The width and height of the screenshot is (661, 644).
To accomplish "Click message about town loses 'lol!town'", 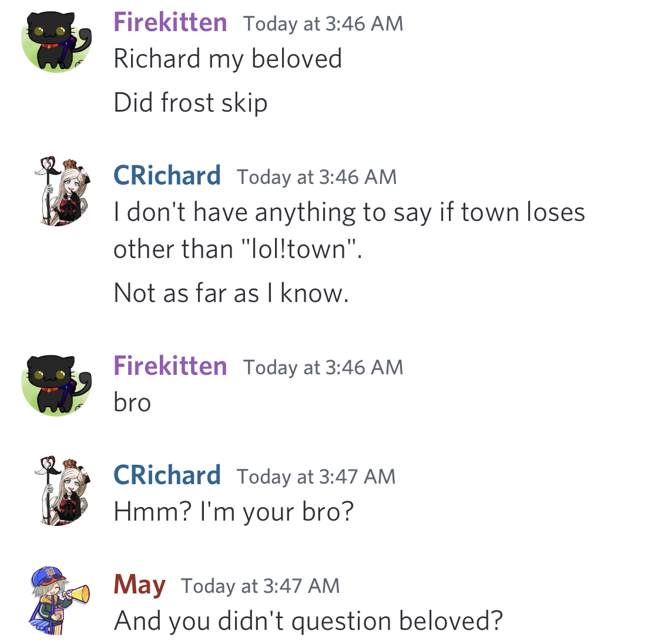I will [350, 230].
